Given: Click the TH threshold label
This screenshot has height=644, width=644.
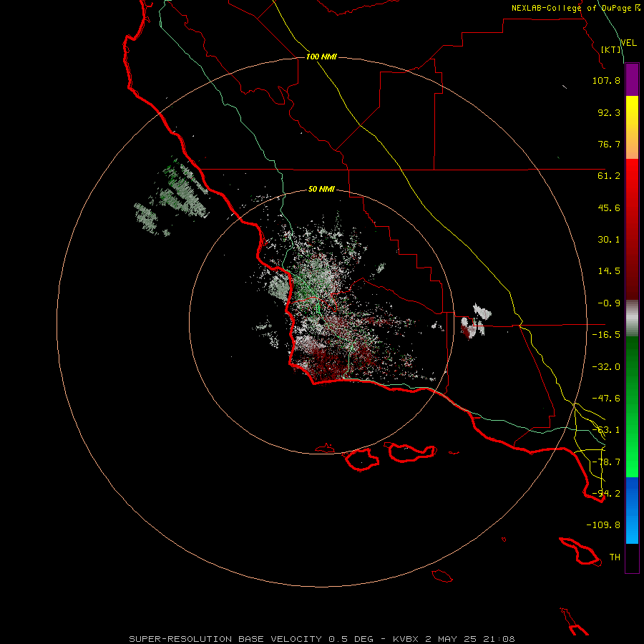Looking at the screenshot, I should [615, 557].
